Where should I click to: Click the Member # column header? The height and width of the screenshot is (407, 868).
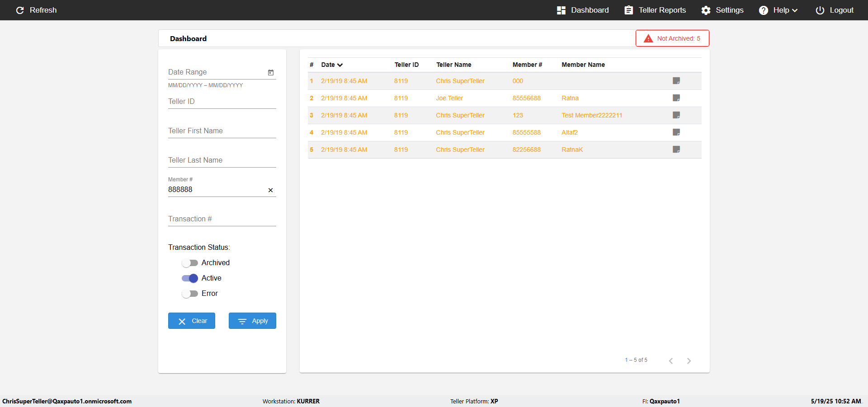(x=527, y=65)
